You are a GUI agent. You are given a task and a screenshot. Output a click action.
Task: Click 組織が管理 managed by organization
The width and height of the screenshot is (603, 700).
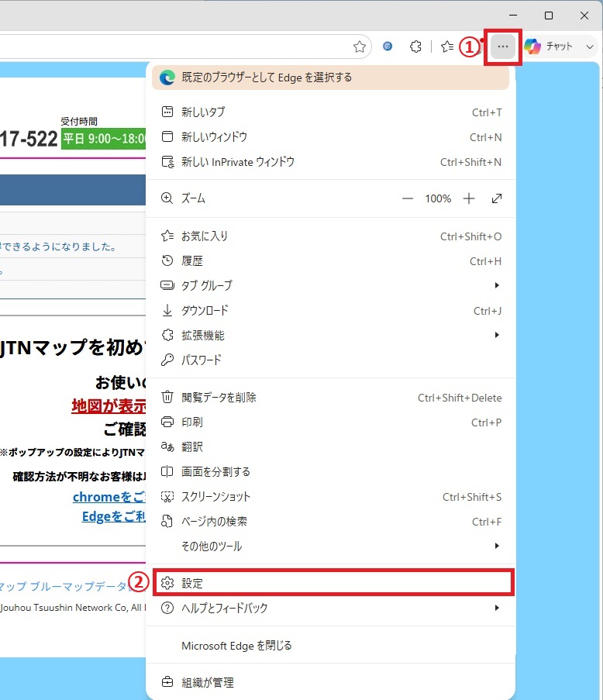(x=331, y=683)
